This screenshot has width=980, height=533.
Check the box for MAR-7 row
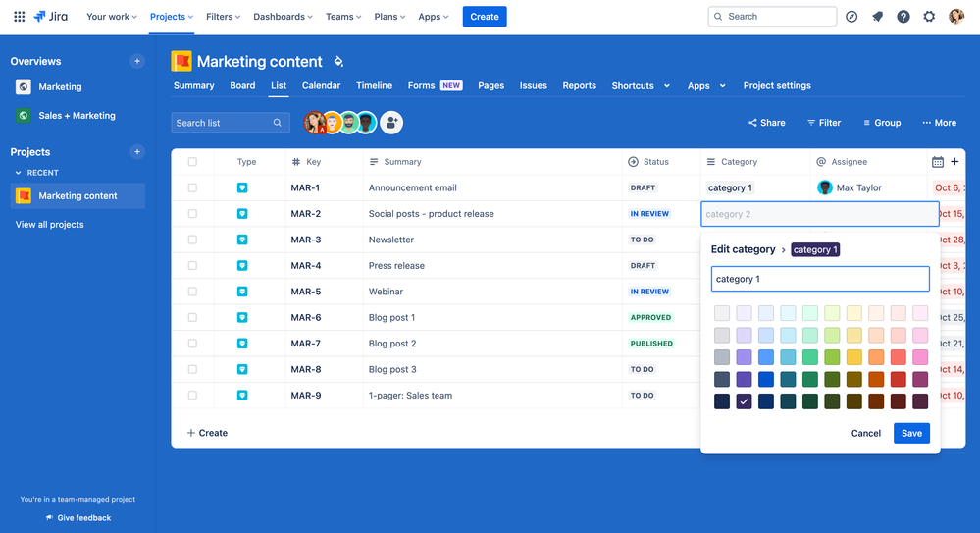[x=192, y=344]
